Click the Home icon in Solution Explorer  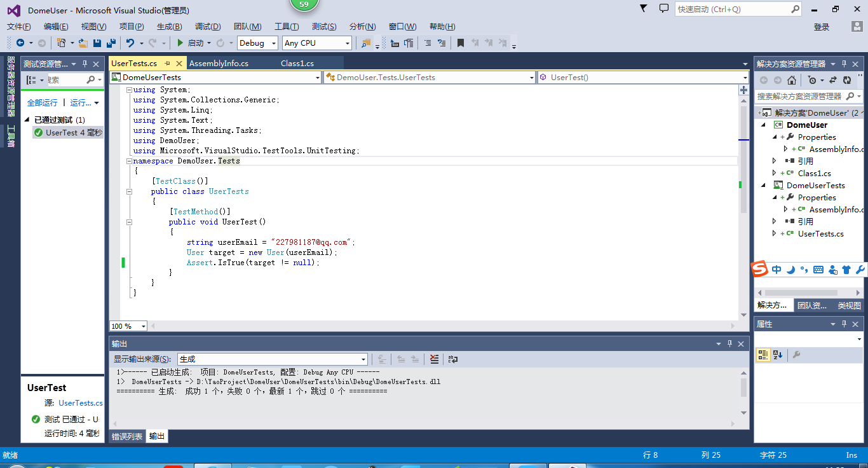pos(792,80)
